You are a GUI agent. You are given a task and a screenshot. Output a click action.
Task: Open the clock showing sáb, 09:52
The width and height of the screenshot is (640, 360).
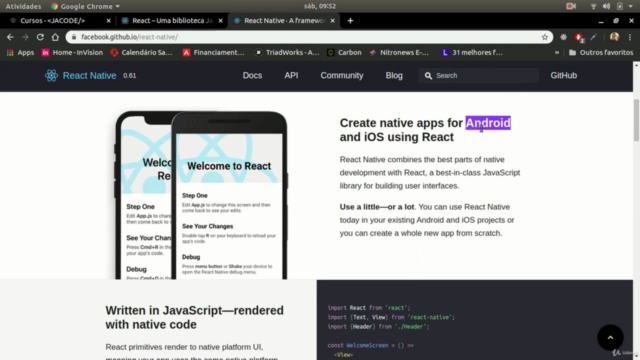click(x=320, y=6)
